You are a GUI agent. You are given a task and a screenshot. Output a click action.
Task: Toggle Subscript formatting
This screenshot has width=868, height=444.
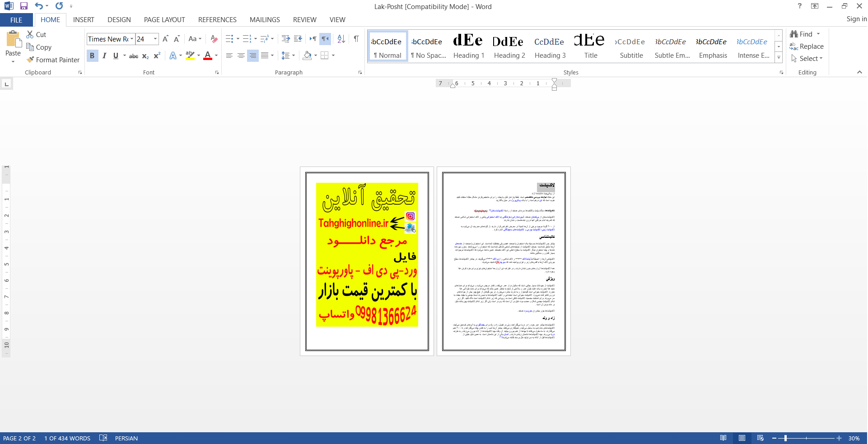click(x=145, y=56)
